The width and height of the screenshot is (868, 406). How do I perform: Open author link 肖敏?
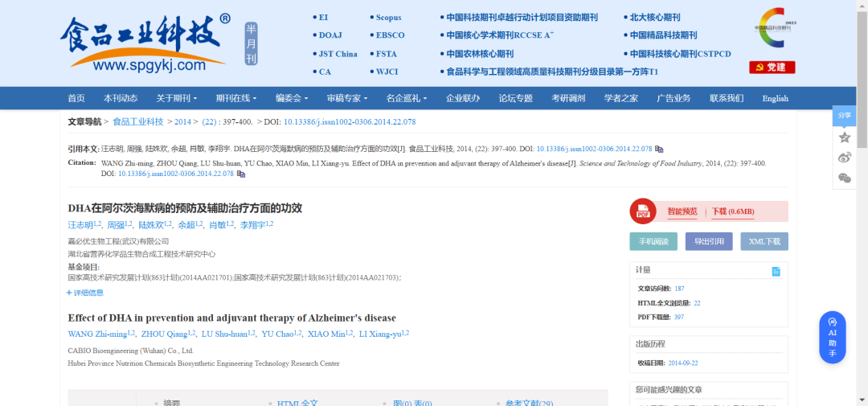point(218,225)
